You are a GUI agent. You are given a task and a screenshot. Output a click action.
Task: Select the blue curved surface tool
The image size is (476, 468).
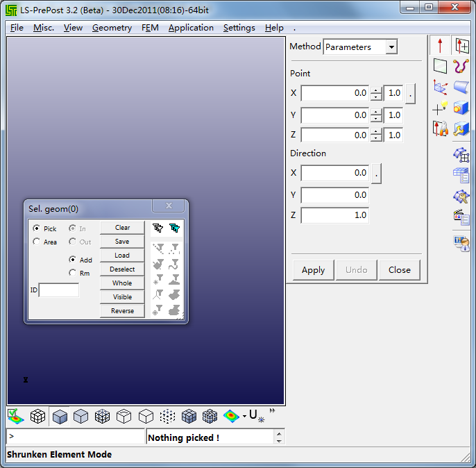461,87
